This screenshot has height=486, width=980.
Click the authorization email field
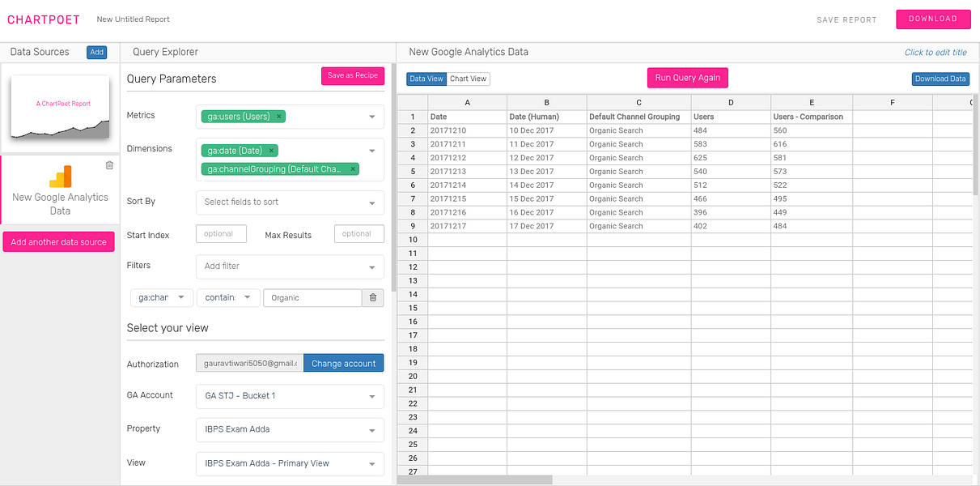[x=250, y=364]
